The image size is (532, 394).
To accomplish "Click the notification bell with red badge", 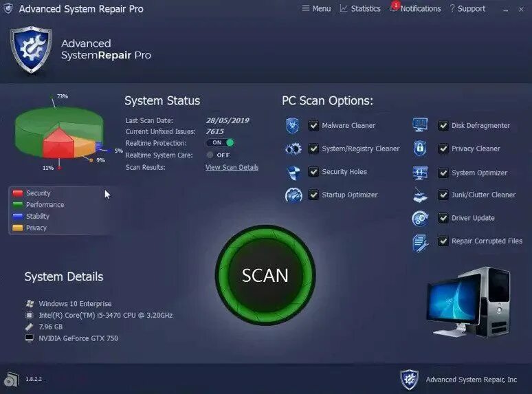I will (x=394, y=8).
